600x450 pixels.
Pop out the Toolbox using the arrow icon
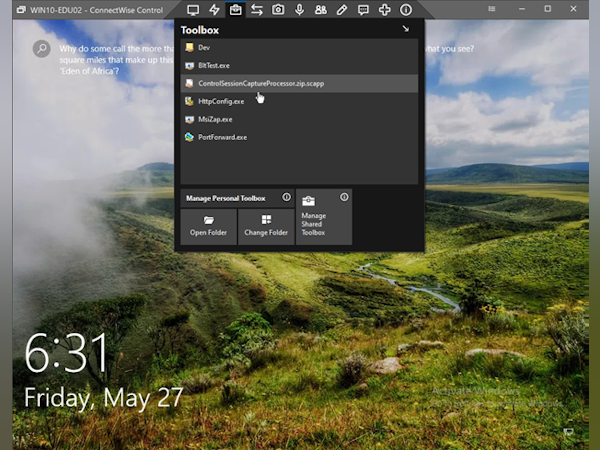[x=406, y=29]
